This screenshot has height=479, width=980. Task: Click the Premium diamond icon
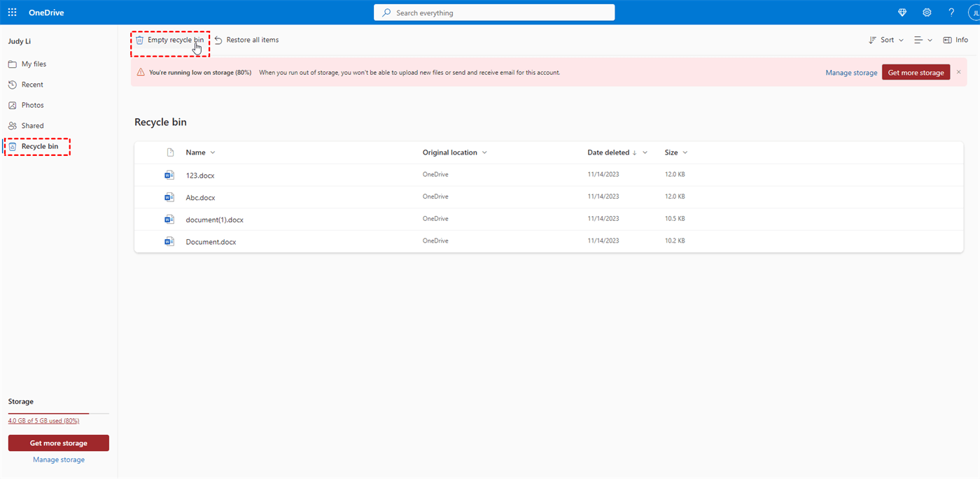902,13
